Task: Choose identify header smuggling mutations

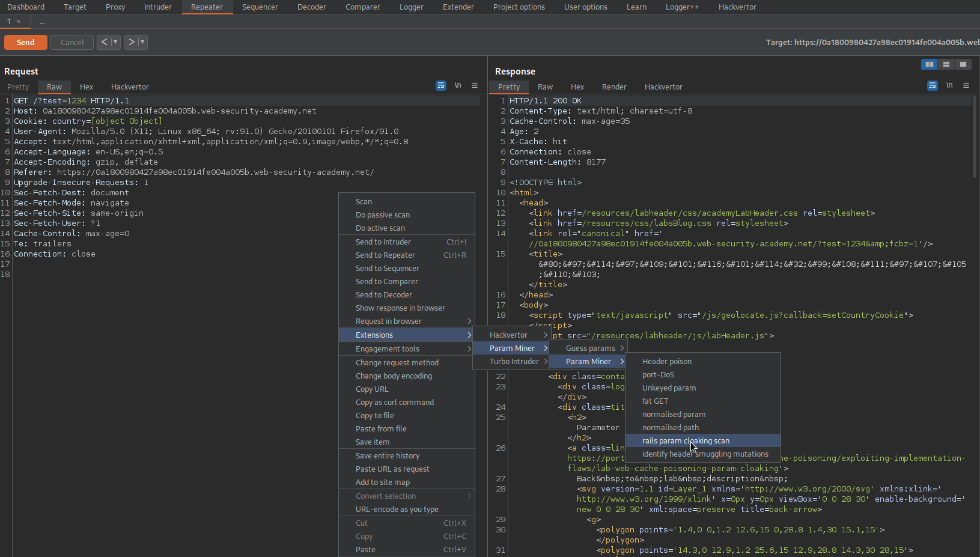Action: point(703,454)
